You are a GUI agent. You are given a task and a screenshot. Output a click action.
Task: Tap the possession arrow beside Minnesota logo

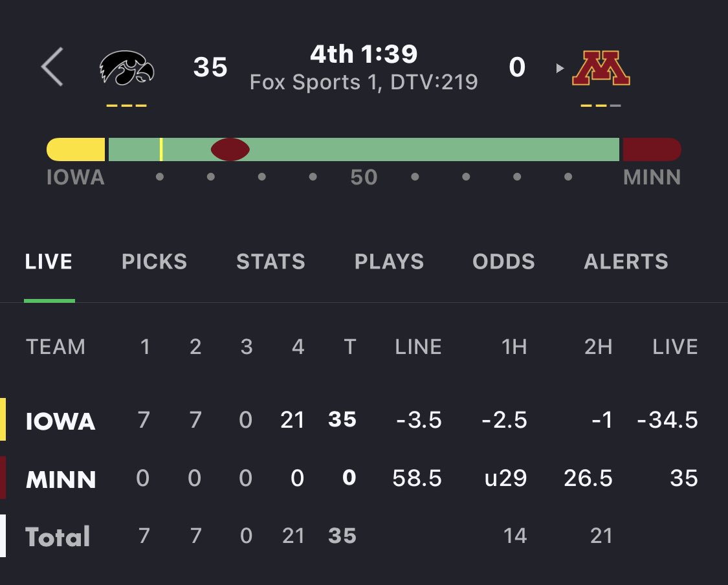tap(560, 68)
